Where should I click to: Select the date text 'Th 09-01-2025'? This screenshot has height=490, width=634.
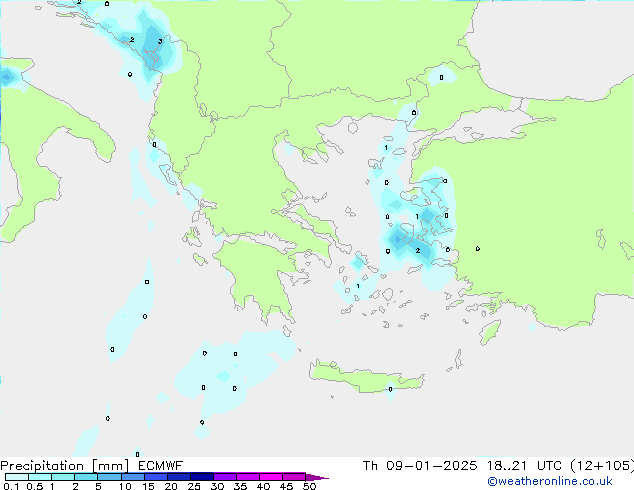point(420,466)
